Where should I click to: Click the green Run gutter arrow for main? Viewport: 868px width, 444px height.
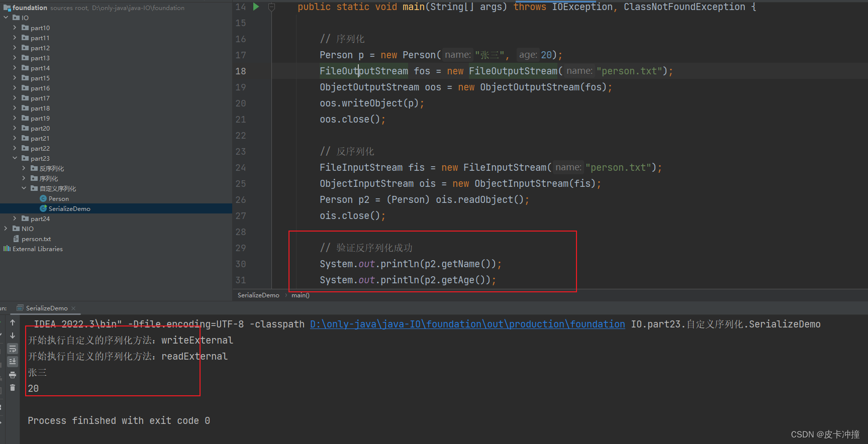click(x=256, y=7)
